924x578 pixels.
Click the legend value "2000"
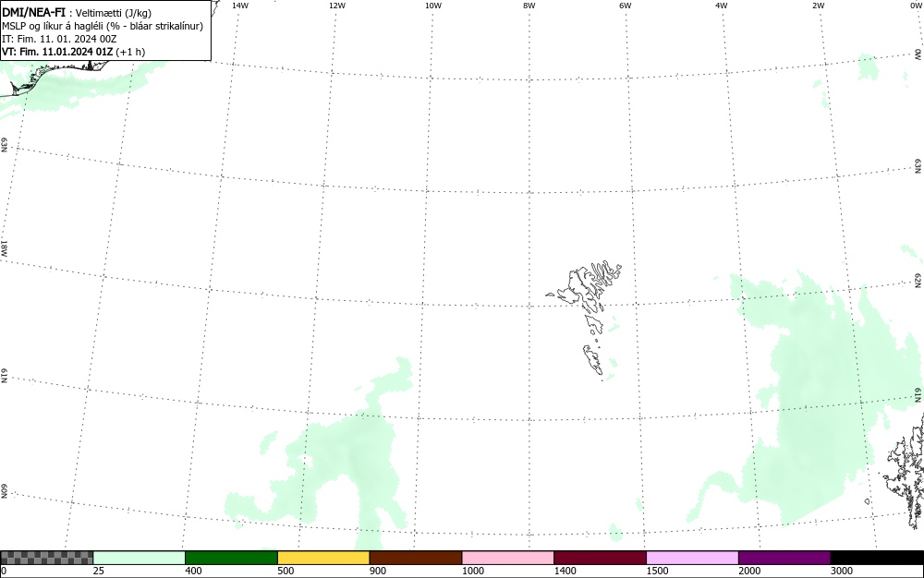pos(749,571)
